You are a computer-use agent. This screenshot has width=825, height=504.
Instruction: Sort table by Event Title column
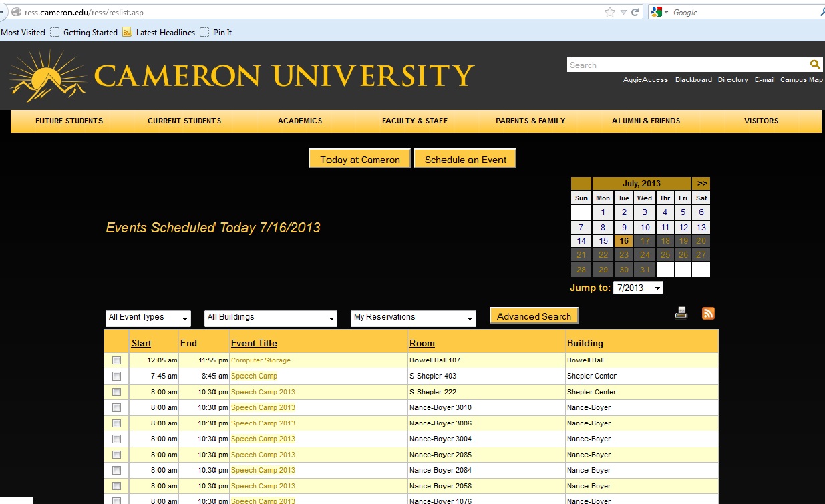[x=254, y=343]
